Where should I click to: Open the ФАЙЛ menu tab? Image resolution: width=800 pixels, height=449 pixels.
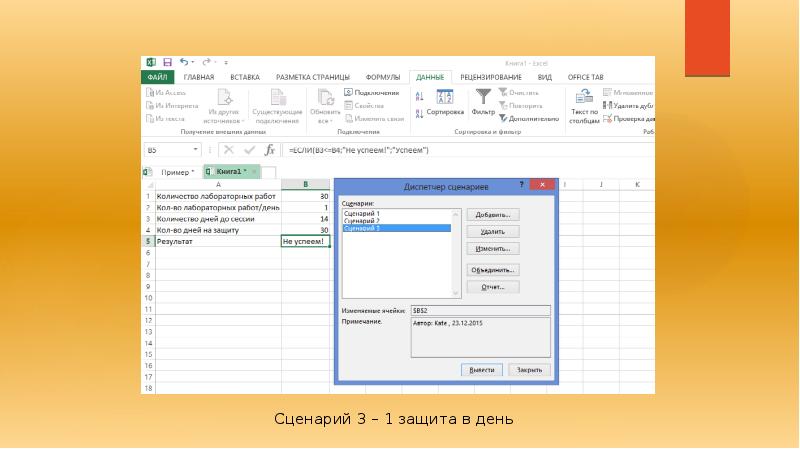[x=157, y=77]
